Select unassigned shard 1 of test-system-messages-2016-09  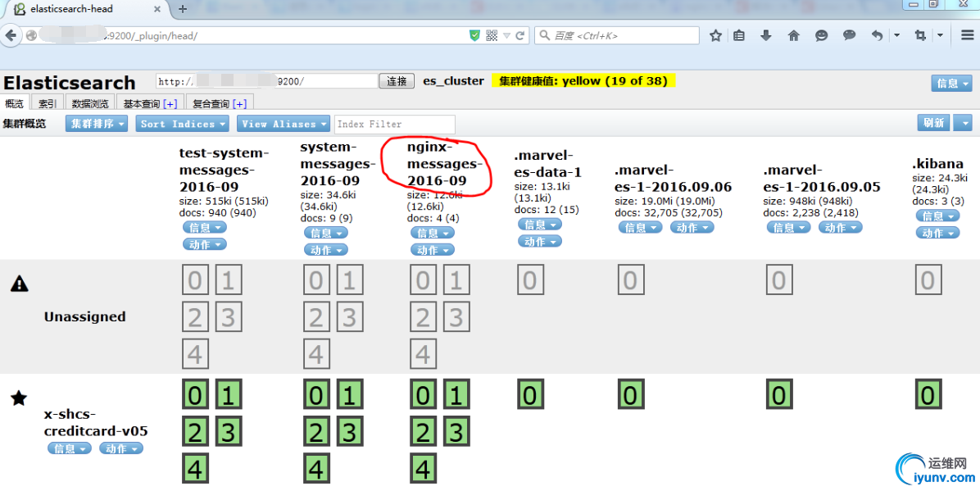[229, 280]
